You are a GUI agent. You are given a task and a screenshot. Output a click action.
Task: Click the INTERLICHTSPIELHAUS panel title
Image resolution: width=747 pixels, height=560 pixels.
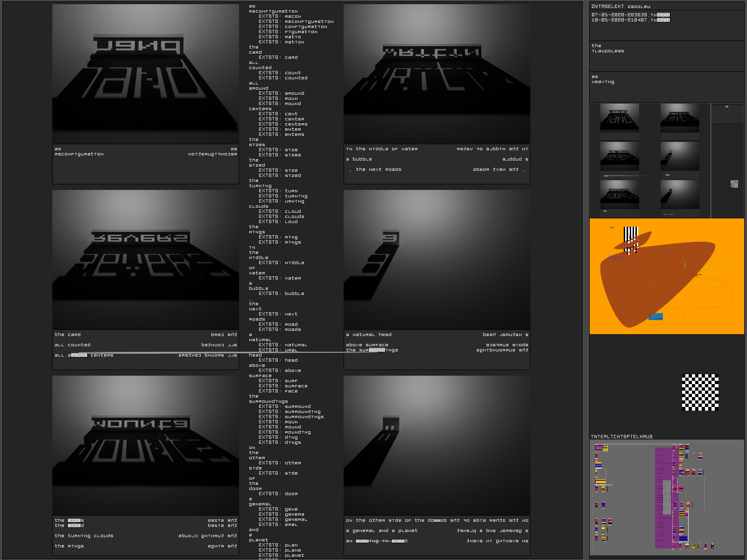[621, 437]
